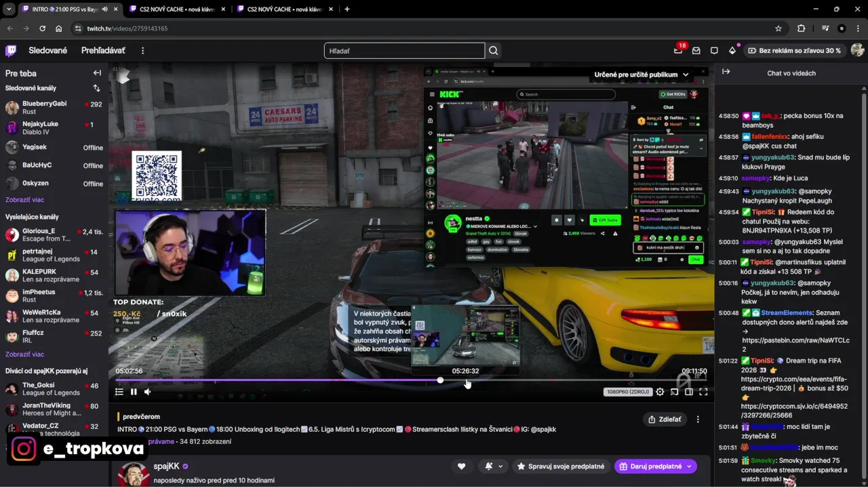The height and width of the screenshot is (488, 868).
Task: Click the twitch.tv address bar
Action: pos(427,28)
